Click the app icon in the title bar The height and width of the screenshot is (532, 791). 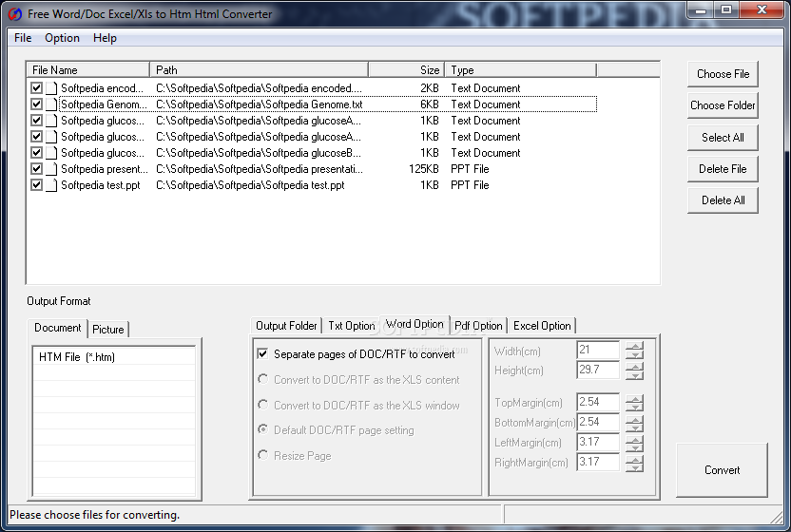[x=14, y=13]
